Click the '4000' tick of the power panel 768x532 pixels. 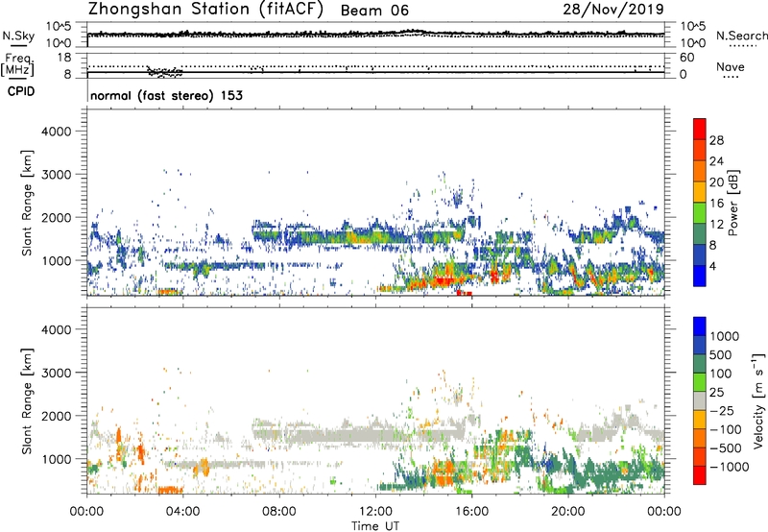pyautogui.click(x=56, y=132)
